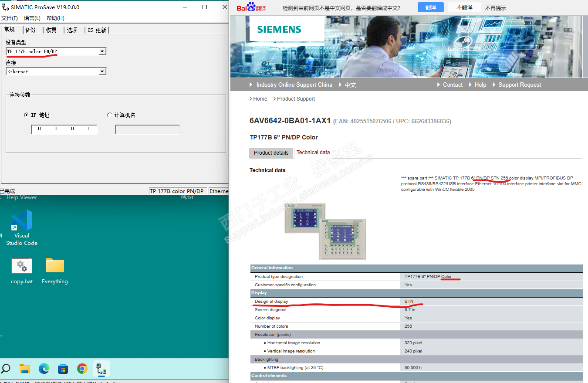Screen dimensions: 588x383
Task: Switch to the 恢复 tab
Action: click(51, 30)
